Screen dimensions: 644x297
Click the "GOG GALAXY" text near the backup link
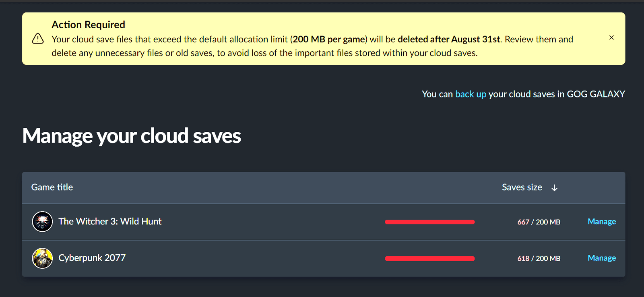pyautogui.click(x=596, y=94)
